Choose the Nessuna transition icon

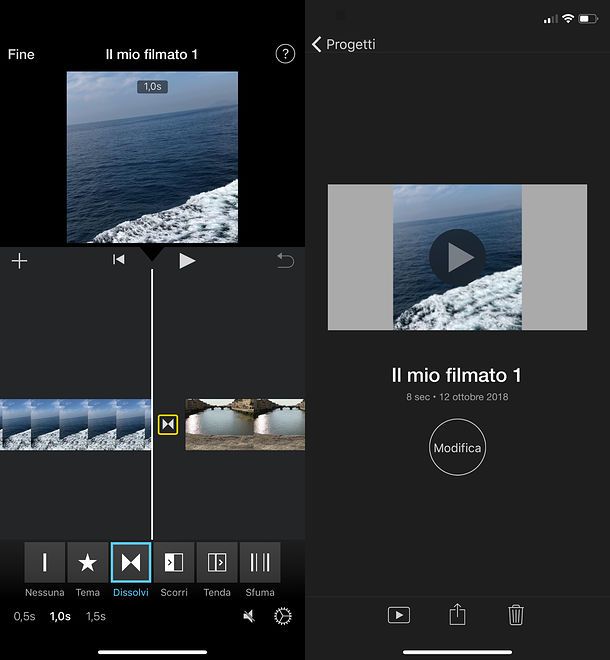45,562
